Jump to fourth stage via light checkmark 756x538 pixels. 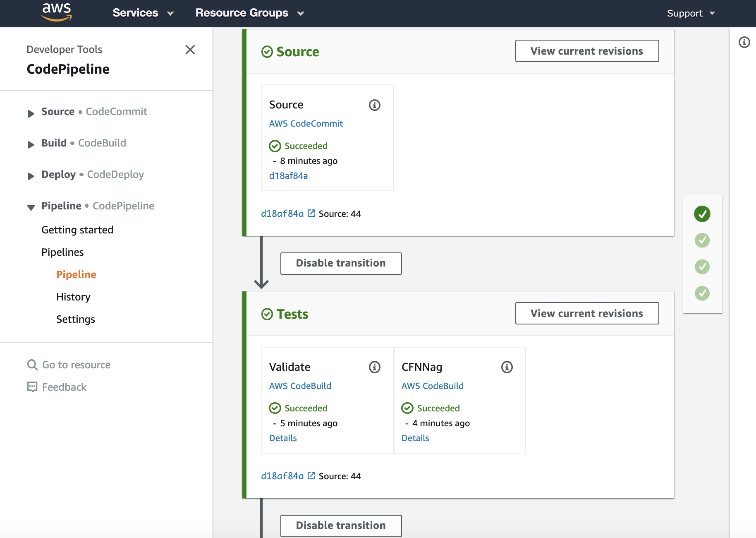(x=702, y=293)
